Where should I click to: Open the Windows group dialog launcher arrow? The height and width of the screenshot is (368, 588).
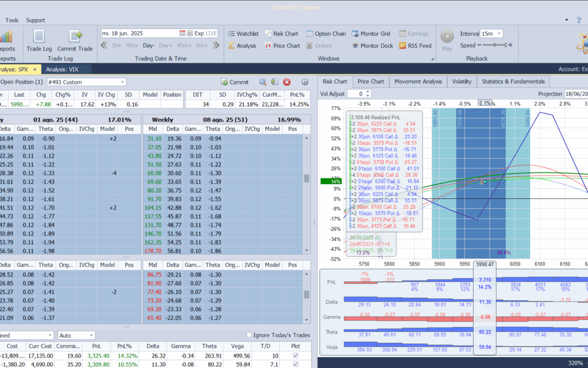432,58
